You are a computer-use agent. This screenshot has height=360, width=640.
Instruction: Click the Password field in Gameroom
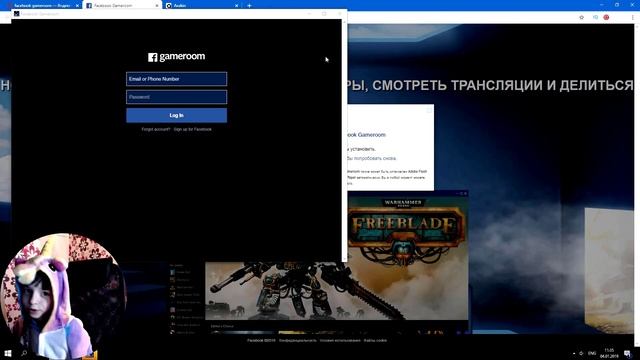[176, 97]
